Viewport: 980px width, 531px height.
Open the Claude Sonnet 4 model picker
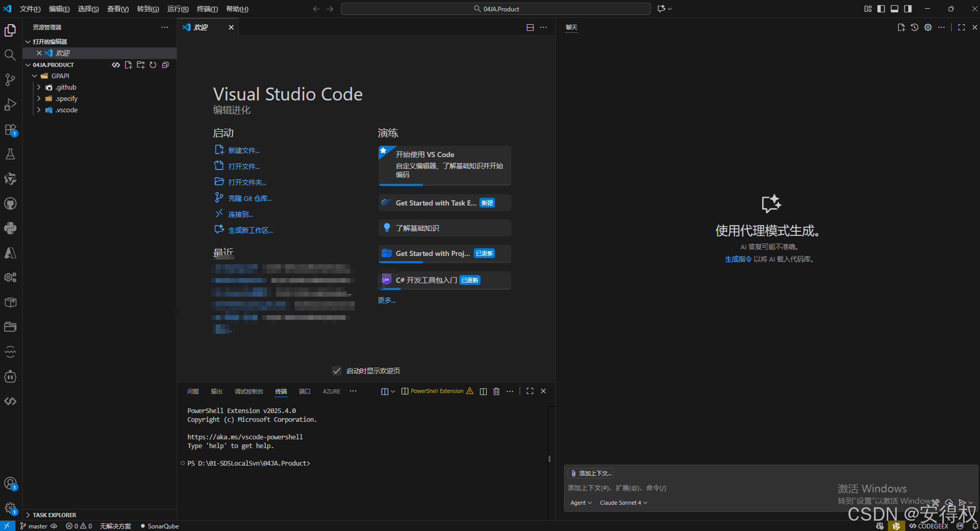pyautogui.click(x=623, y=503)
